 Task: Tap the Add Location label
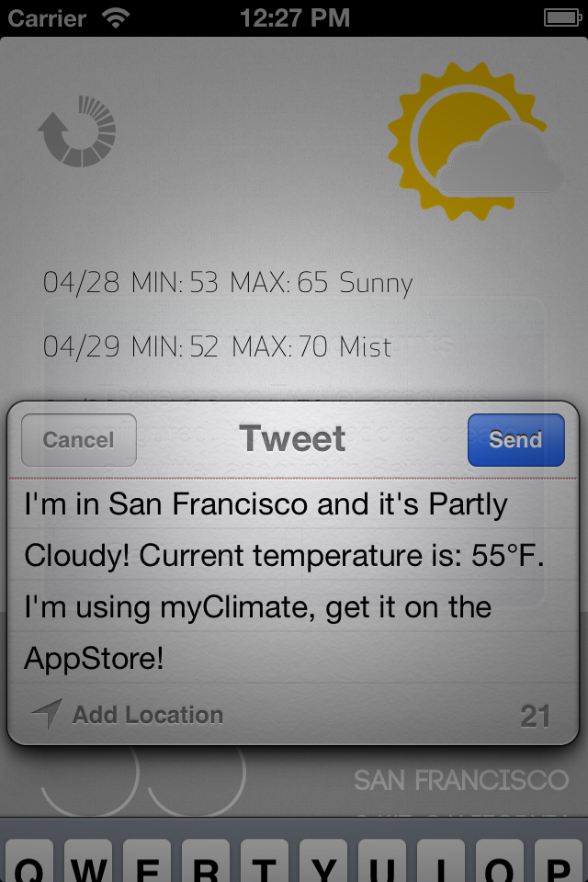tap(148, 715)
